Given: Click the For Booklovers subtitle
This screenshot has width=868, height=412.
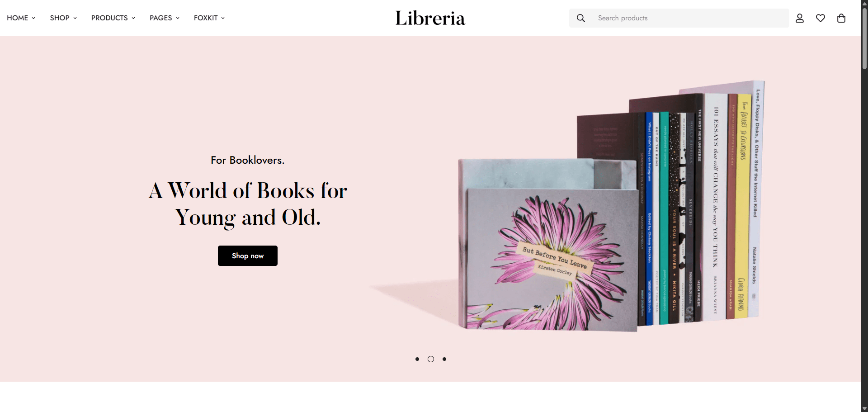Looking at the screenshot, I should coord(248,160).
